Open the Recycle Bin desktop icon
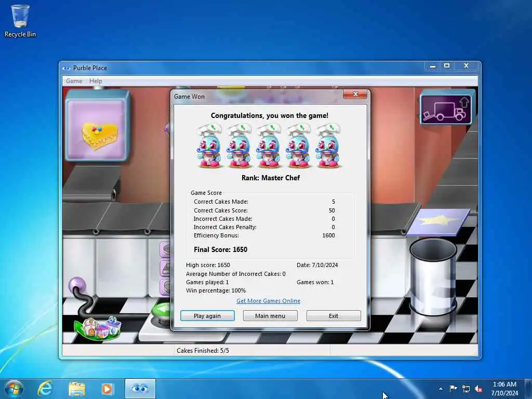The width and height of the screenshot is (532, 399). [20, 21]
